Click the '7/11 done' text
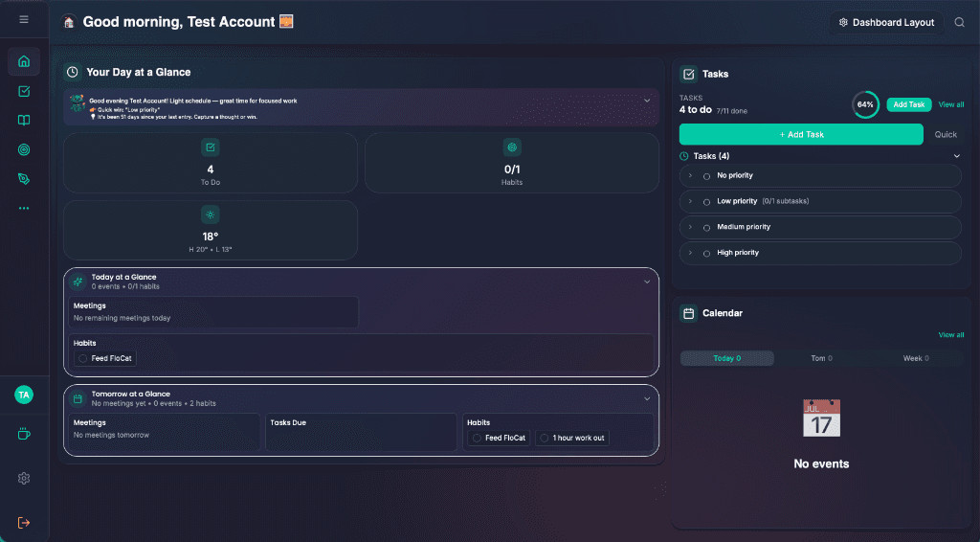This screenshot has width=980, height=542. [x=731, y=111]
